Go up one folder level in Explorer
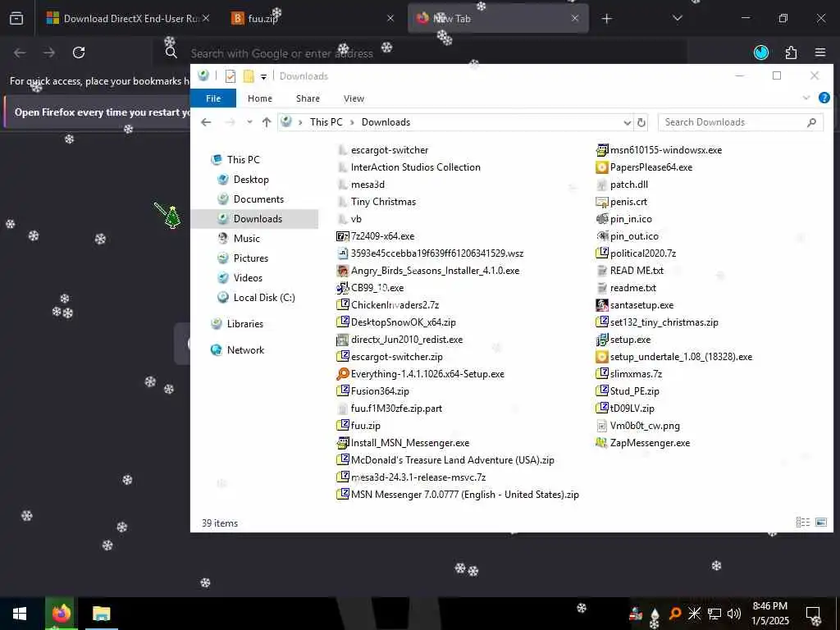The image size is (840, 630). pyautogui.click(x=267, y=122)
